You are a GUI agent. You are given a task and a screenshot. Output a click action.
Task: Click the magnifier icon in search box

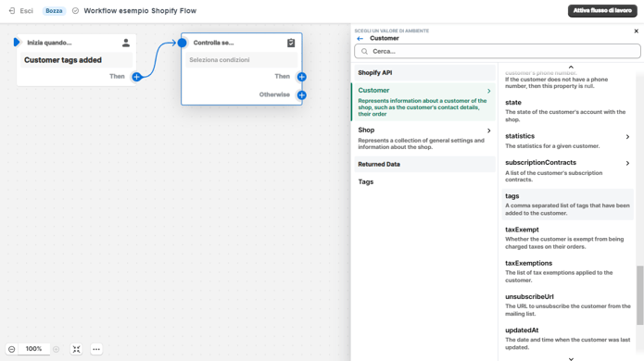click(364, 51)
